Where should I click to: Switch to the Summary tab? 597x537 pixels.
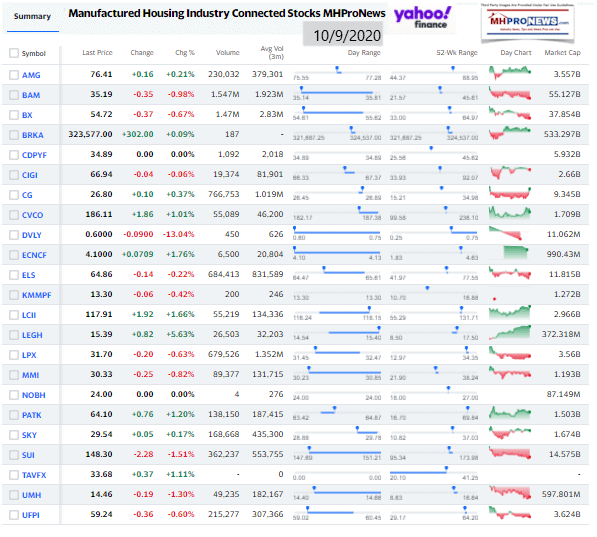point(32,16)
